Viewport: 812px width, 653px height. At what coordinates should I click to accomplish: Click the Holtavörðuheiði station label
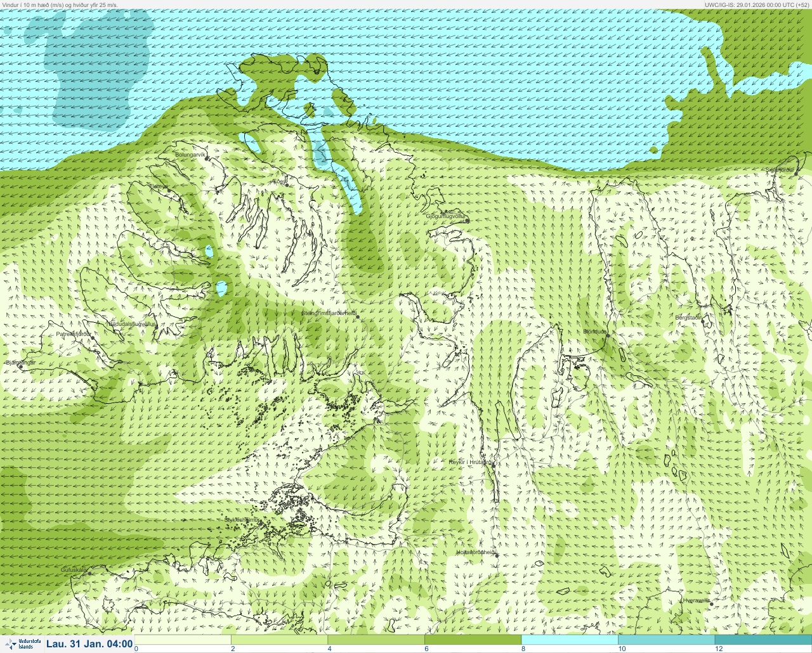(476, 552)
